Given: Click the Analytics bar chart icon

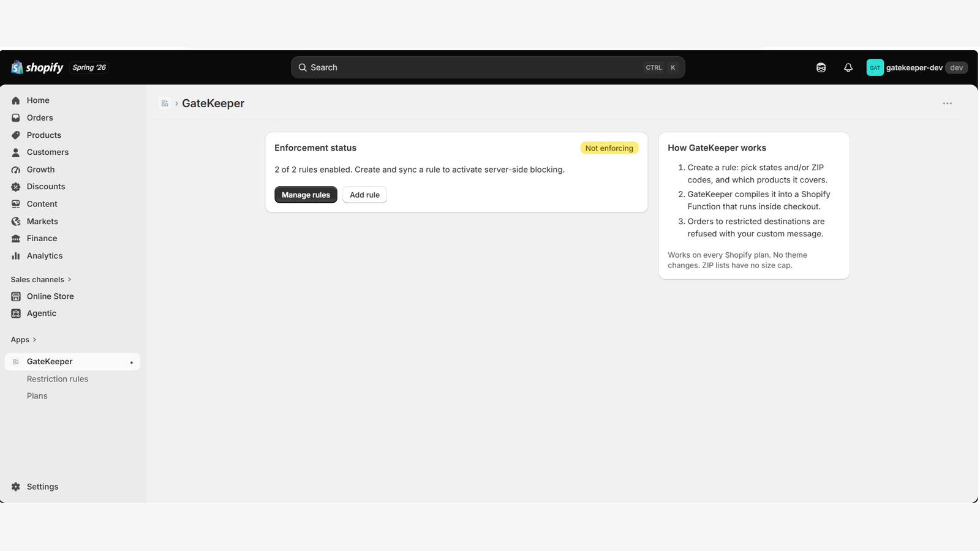Looking at the screenshot, I should tap(16, 256).
